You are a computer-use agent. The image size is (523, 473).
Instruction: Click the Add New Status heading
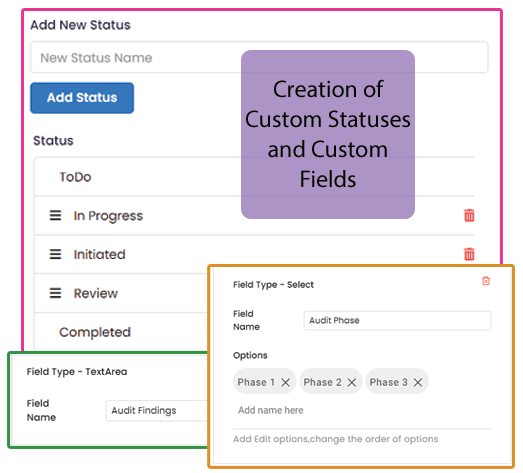click(x=80, y=25)
